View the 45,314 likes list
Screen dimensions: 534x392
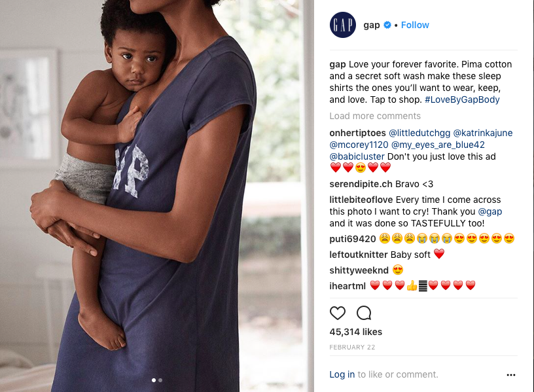(355, 332)
